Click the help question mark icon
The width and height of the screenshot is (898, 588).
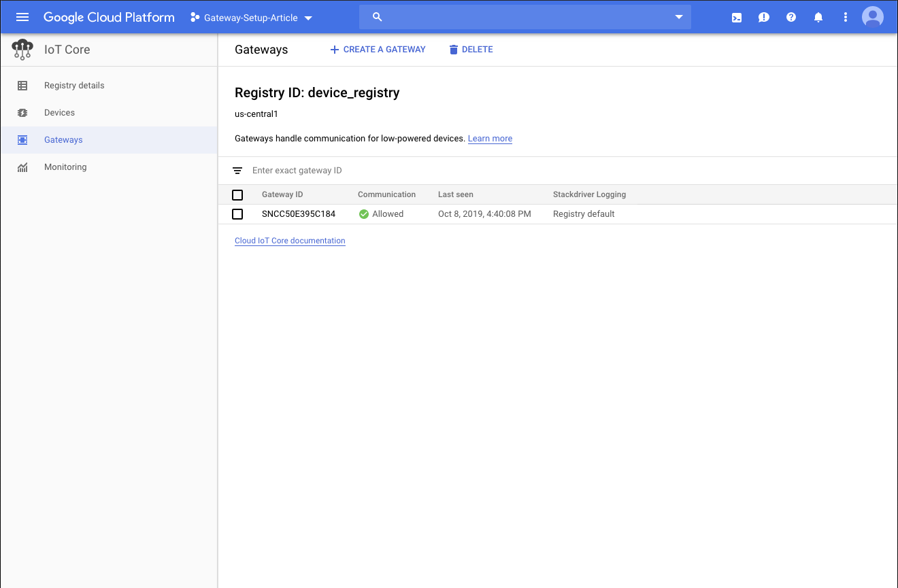(791, 17)
